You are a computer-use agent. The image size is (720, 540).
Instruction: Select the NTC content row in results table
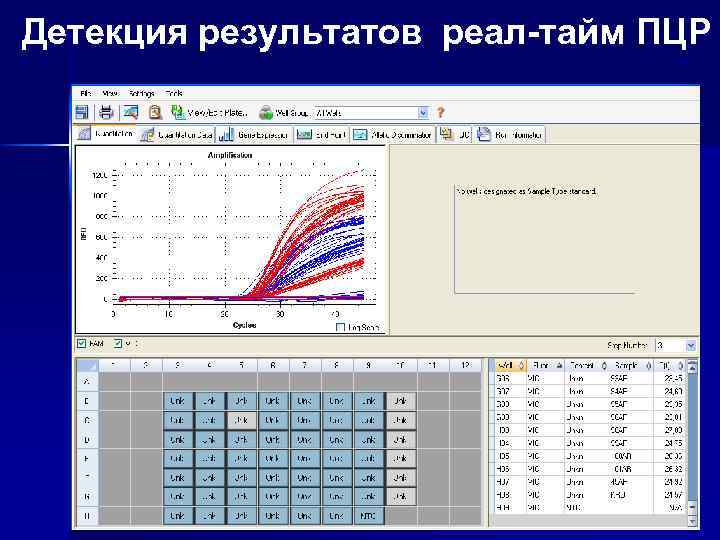pos(590,507)
